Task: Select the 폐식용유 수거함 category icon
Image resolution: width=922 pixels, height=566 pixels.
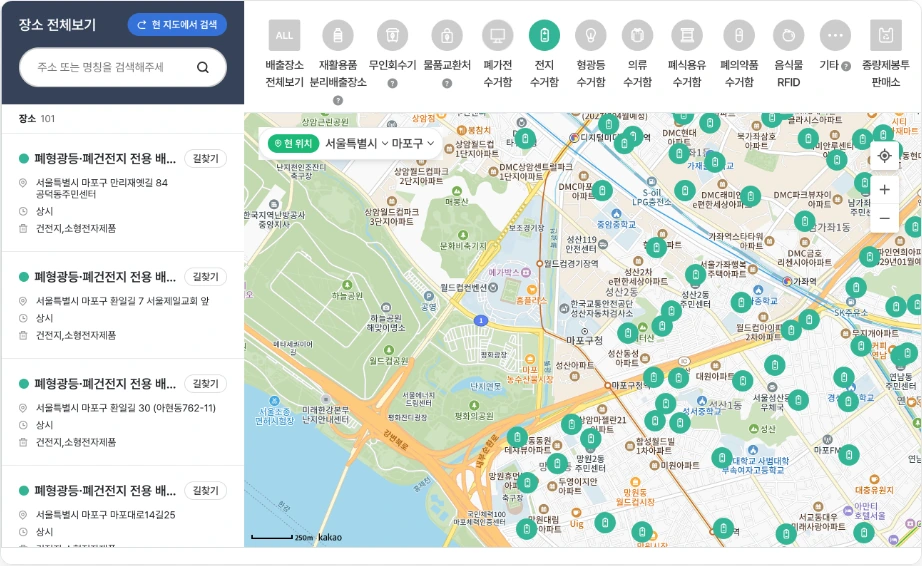Action: click(x=687, y=35)
